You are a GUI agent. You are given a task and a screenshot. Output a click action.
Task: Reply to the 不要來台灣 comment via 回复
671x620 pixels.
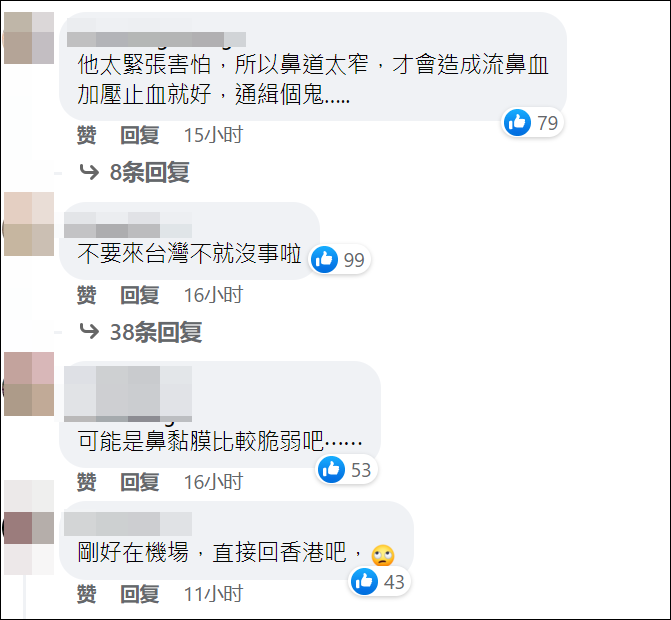pos(140,295)
